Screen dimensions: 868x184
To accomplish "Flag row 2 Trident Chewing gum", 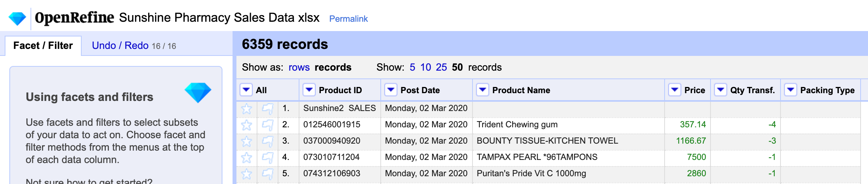I will coord(268,125).
